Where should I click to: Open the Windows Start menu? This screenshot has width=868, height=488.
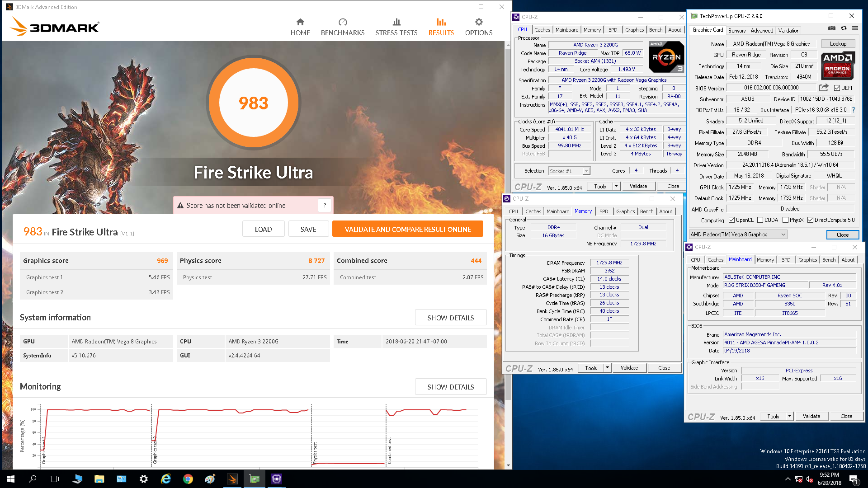tap(11, 479)
